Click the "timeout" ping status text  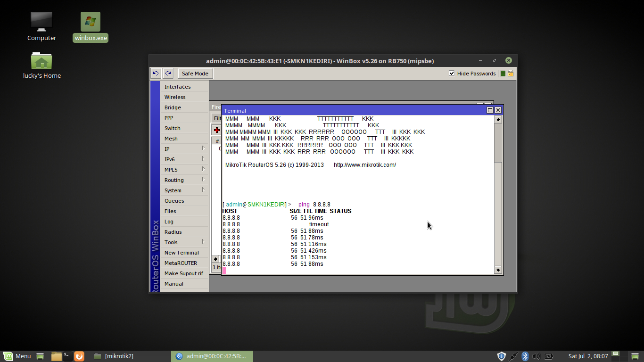point(319,224)
